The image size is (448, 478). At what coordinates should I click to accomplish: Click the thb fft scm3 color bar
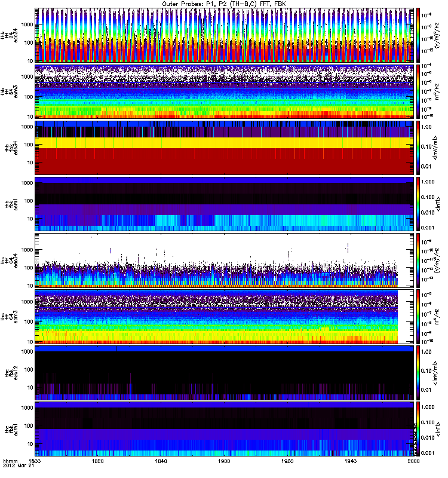420,91
